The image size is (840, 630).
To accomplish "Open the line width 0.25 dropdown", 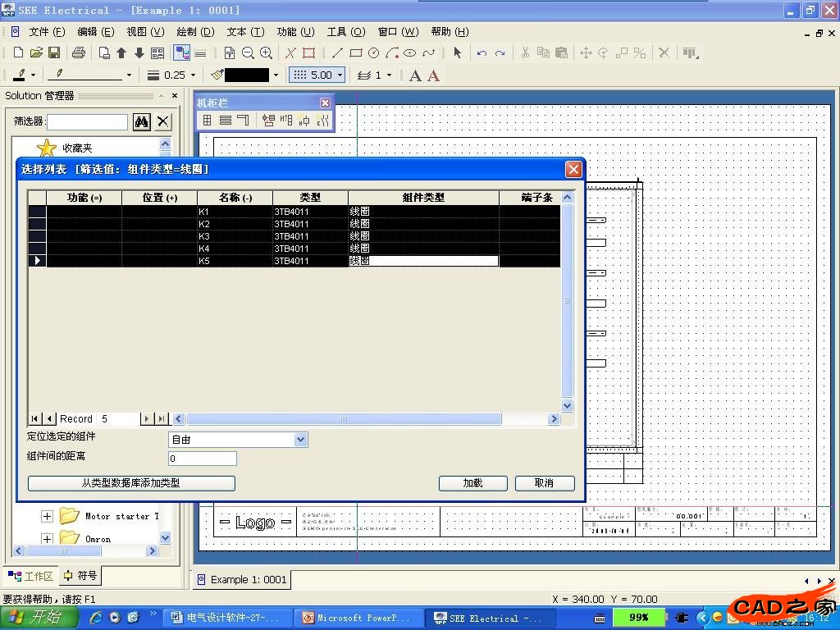I will (194, 75).
